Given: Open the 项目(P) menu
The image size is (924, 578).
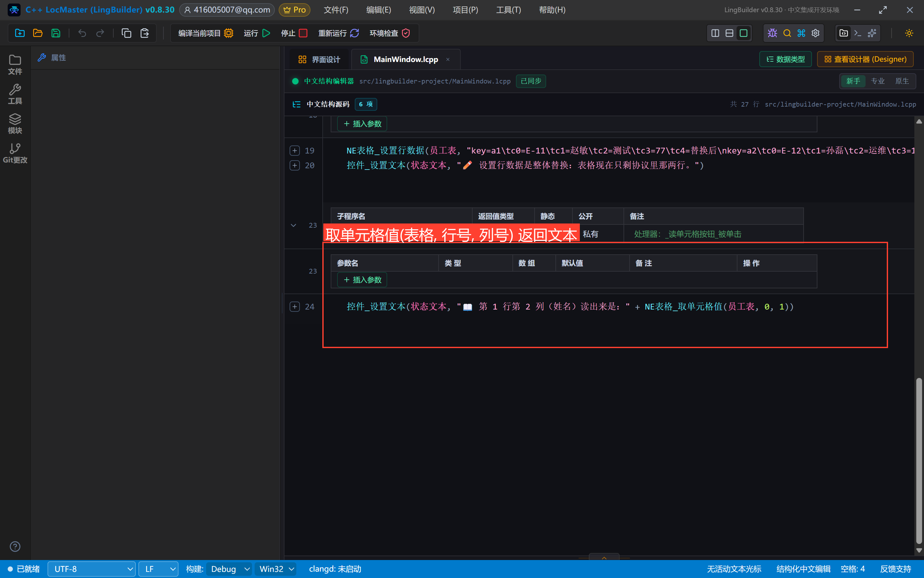Looking at the screenshot, I should (465, 10).
